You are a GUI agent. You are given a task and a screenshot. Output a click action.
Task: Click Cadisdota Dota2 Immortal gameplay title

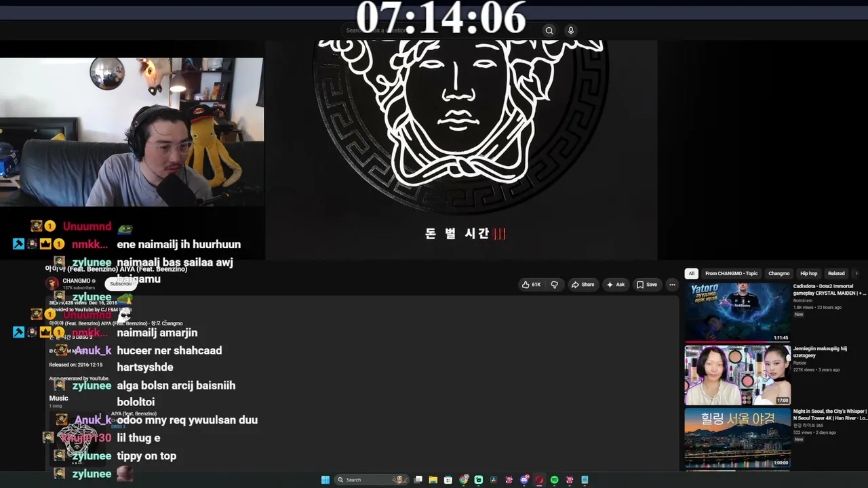[x=830, y=289]
